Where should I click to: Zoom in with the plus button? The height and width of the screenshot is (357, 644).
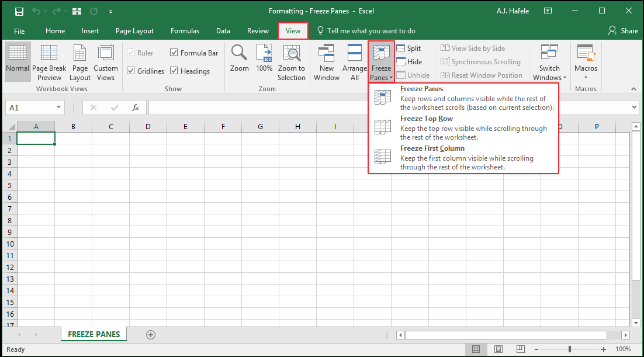click(603, 349)
